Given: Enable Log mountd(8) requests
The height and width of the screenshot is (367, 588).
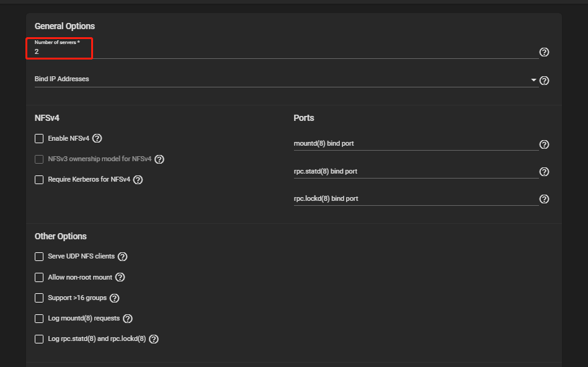Looking at the screenshot, I should coord(39,319).
